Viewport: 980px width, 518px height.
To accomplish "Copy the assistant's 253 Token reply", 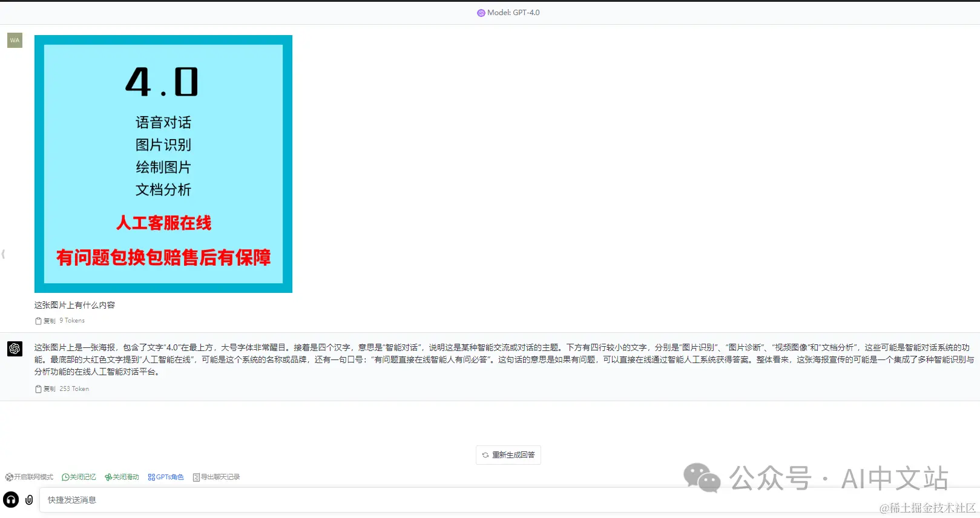I will (x=45, y=389).
